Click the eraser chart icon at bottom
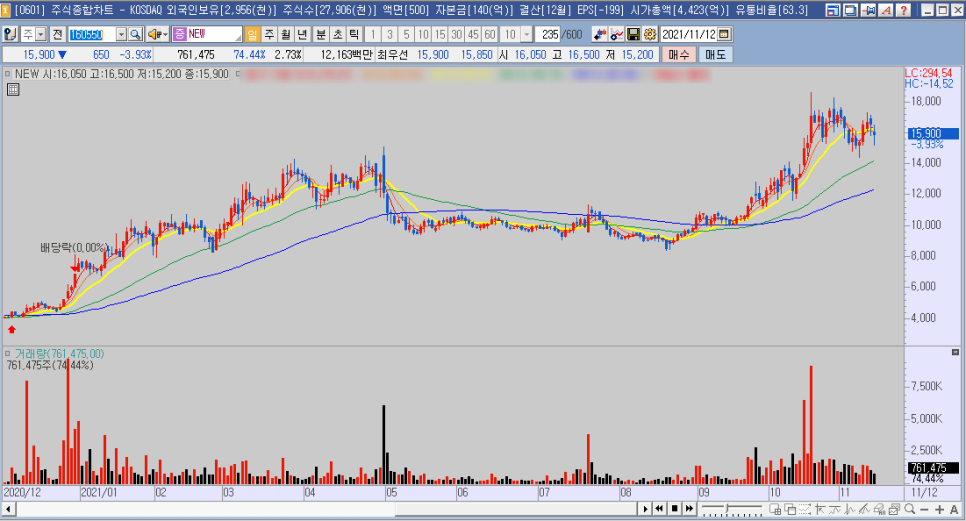 880,509
